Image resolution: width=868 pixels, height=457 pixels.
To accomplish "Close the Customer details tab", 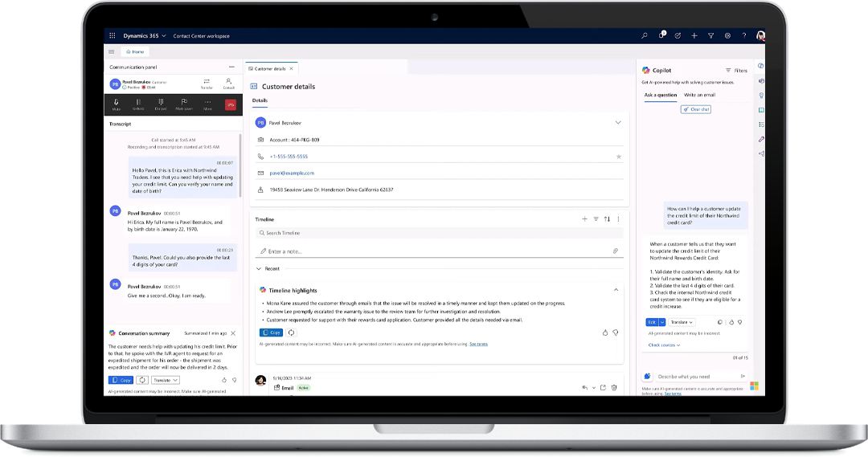I will tap(291, 68).
